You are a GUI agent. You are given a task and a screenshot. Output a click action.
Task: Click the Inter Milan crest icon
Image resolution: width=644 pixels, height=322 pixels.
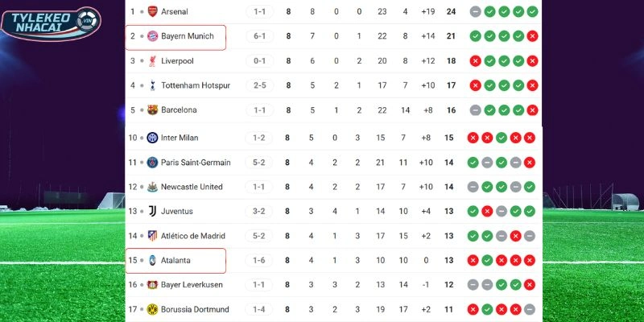coord(152,138)
